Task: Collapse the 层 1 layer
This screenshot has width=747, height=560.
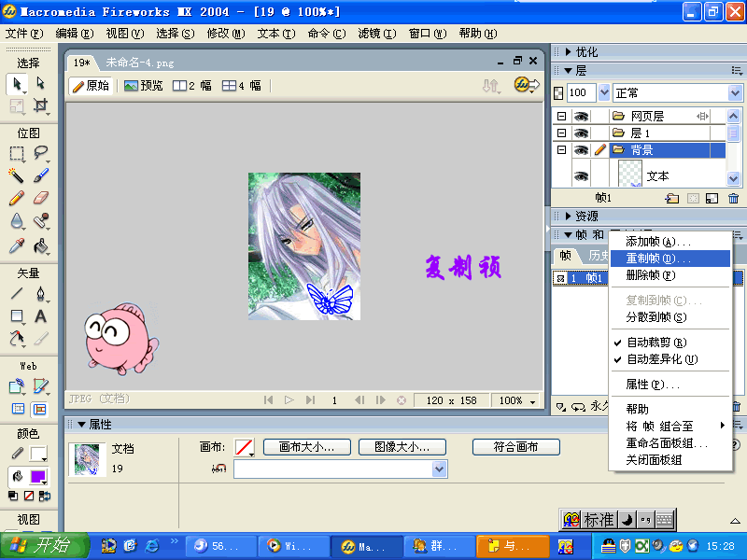Action: click(562, 133)
